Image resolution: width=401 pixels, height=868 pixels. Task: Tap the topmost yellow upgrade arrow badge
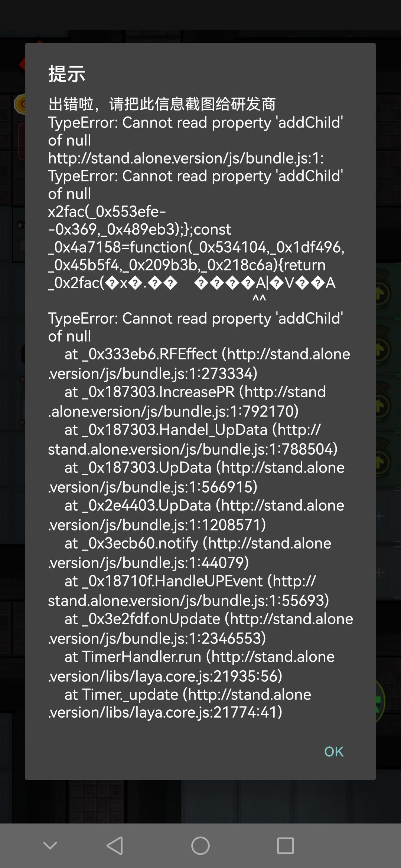(x=382, y=293)
